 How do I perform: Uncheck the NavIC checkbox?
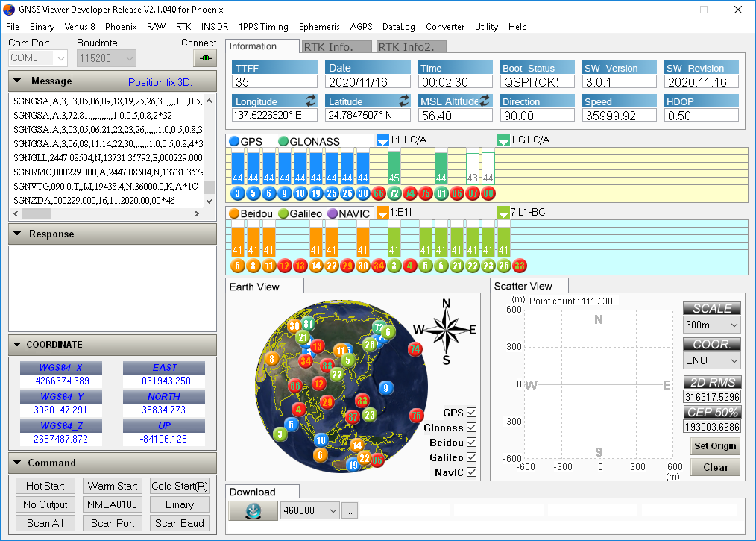pyautogui.click(x=471, y=472)
